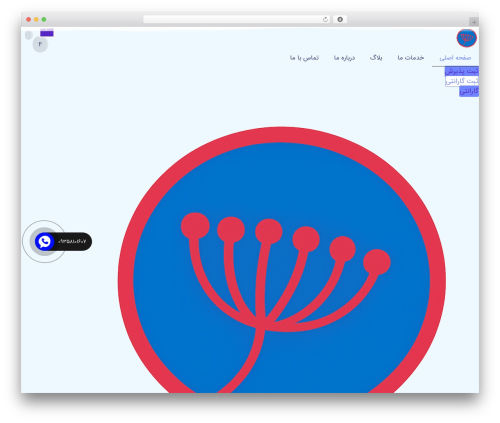The width and height of the screenshot is (500, 423).
Task: Close the browser window with the red button
Action: [29, 19]
